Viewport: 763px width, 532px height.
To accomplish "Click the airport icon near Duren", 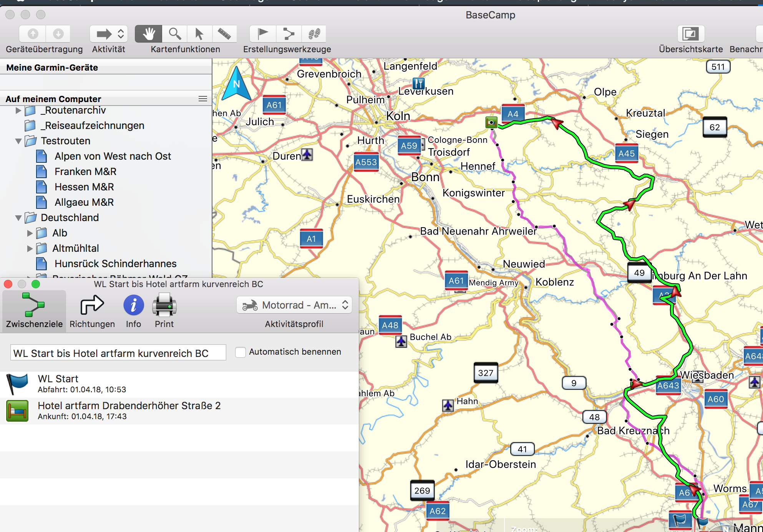I will click(307, 154).
